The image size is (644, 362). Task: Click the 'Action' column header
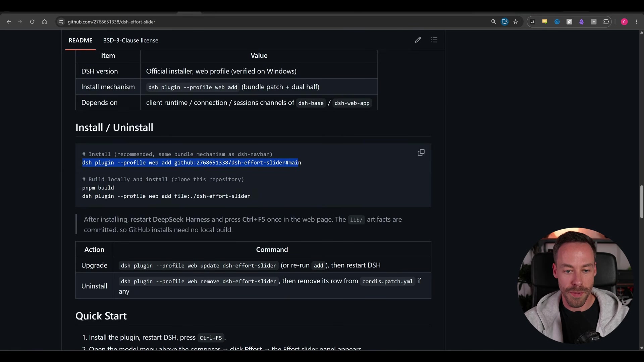click(94, 249)
